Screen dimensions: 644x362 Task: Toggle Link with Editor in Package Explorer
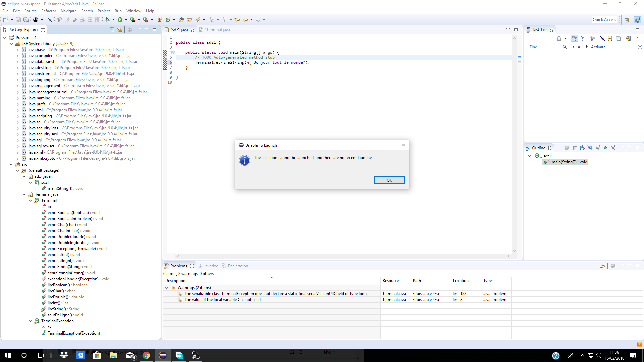120,29
